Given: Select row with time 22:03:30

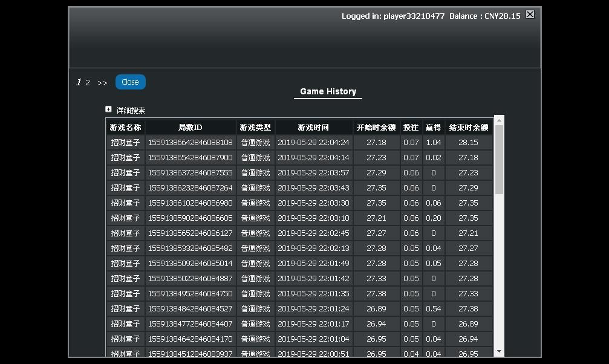Looking at the screenshot, I should pyautogui.click(x=299, y=203).
